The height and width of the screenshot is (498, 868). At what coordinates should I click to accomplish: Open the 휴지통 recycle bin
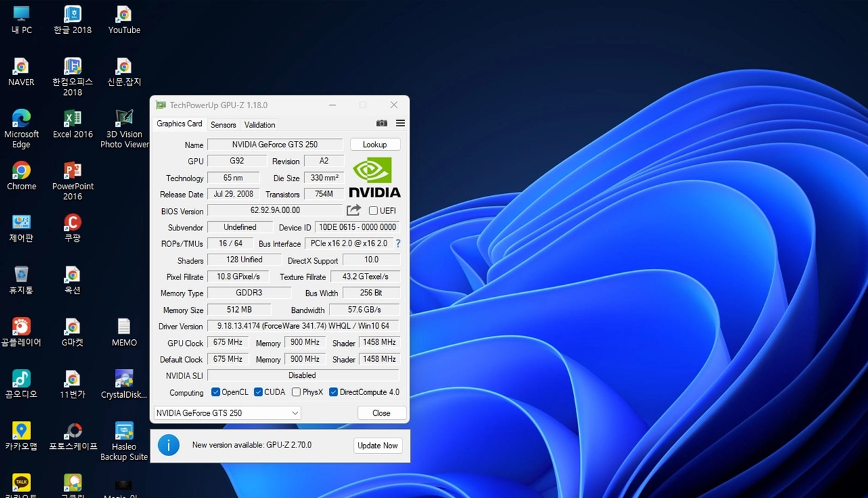[x=21, y=280]
